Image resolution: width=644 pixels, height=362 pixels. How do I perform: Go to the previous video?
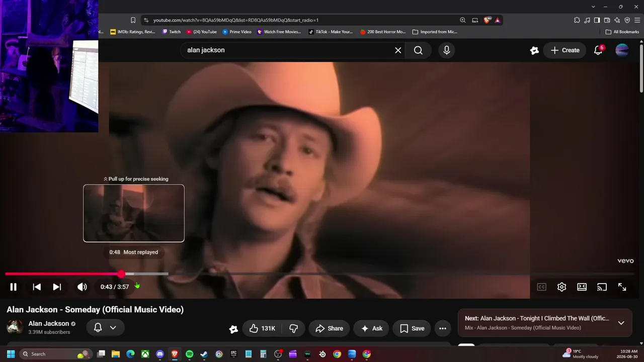(37, 287)
